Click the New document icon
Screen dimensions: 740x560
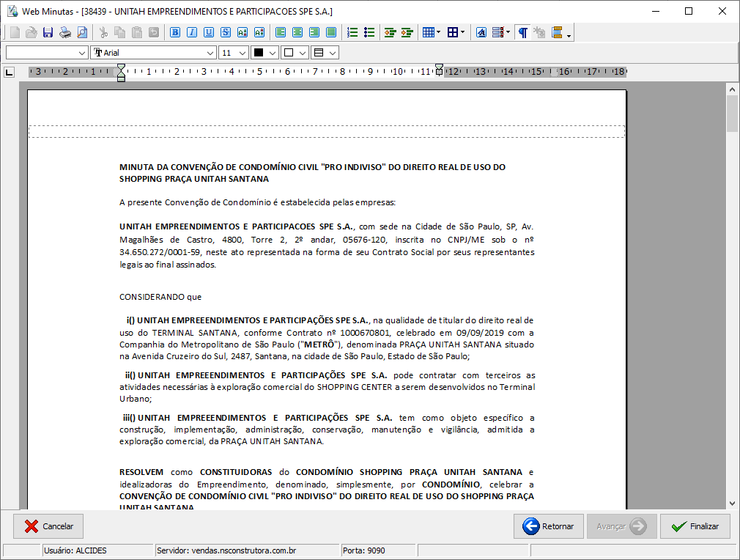[x=15, y=32]
